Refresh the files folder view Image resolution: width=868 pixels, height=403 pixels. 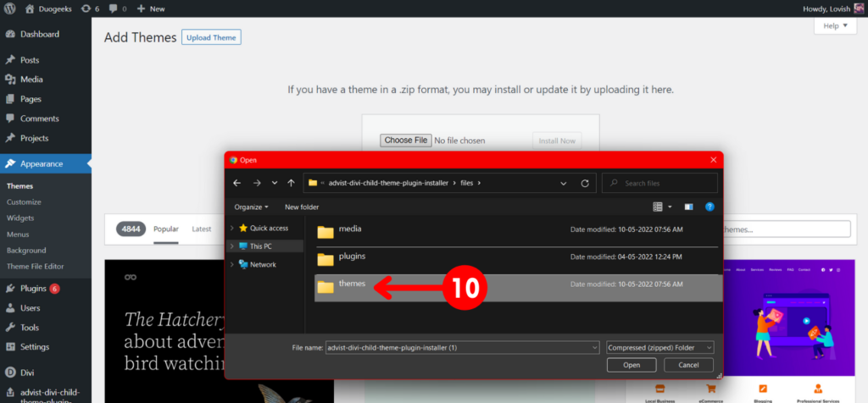585,183
